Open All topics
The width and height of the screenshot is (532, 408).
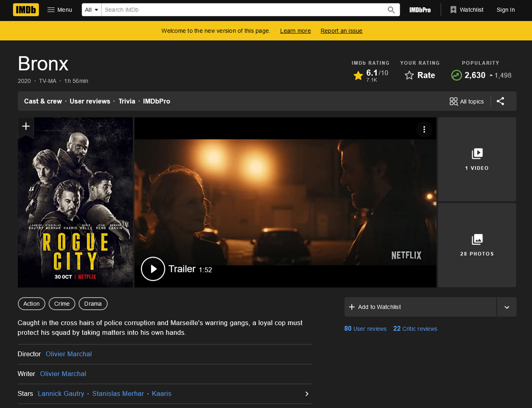coord(467,101)
